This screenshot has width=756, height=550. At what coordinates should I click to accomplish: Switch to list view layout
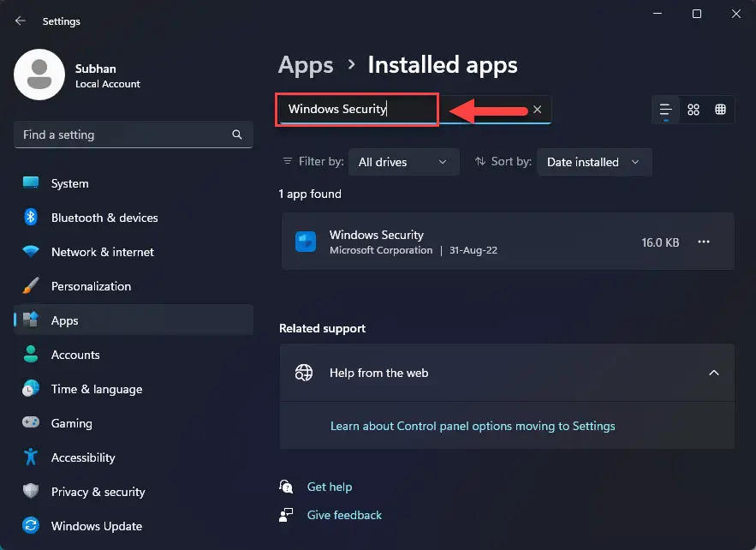coord(666,110)
